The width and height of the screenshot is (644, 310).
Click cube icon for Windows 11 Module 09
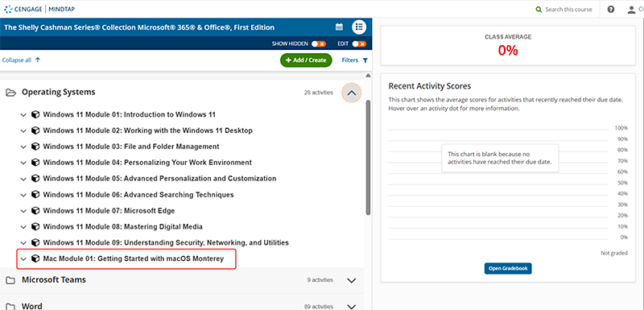coord(35,242)
